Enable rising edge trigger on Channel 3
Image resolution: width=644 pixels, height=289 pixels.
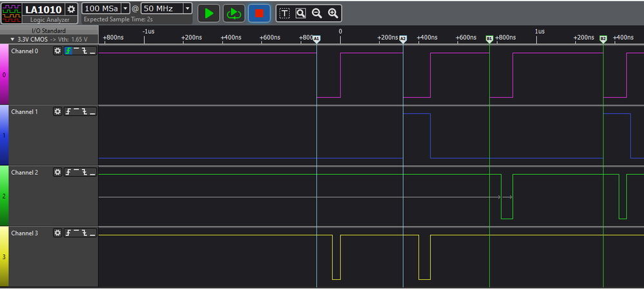(x=68, y=233)
